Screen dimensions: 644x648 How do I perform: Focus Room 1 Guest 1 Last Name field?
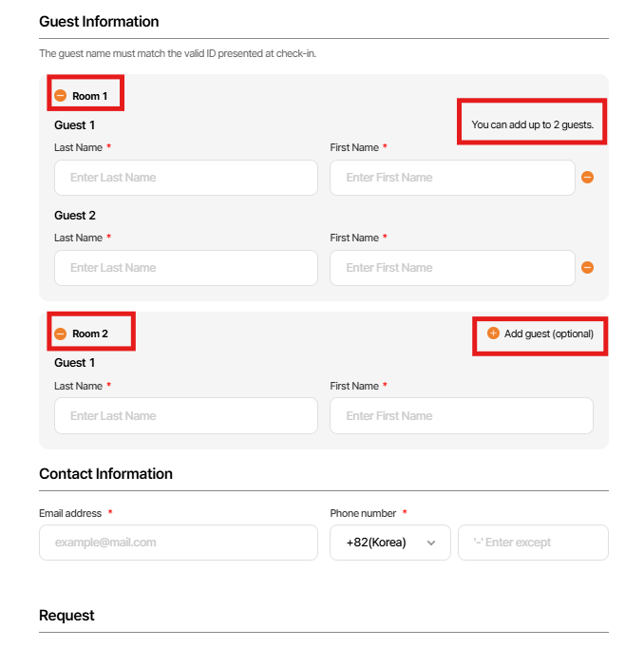185,178
